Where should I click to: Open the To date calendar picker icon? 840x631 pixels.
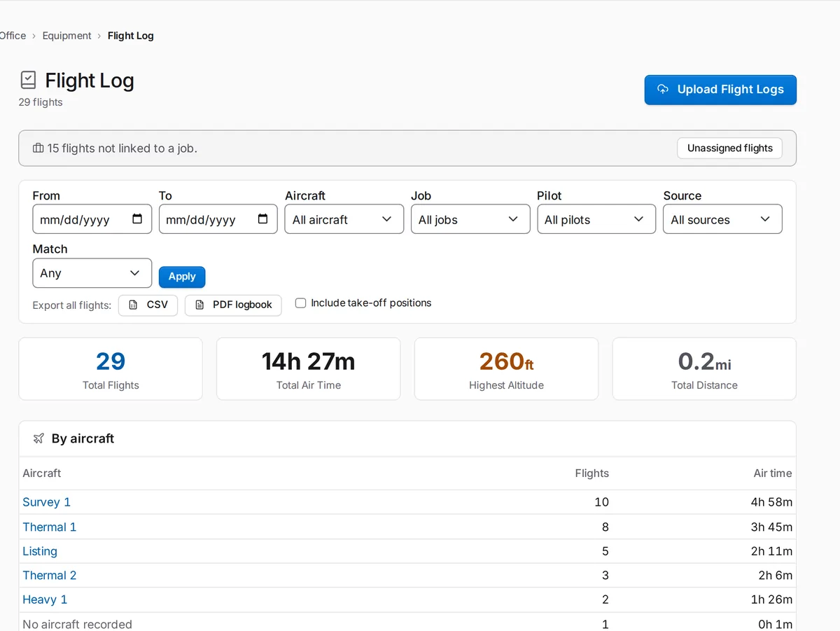click(x=263, y=219)
